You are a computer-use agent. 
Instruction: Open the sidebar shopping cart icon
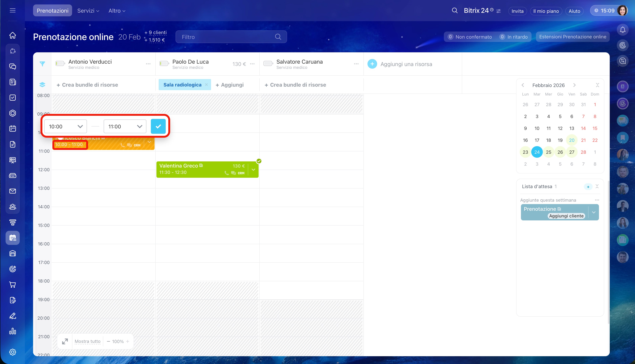coord(12,284)
